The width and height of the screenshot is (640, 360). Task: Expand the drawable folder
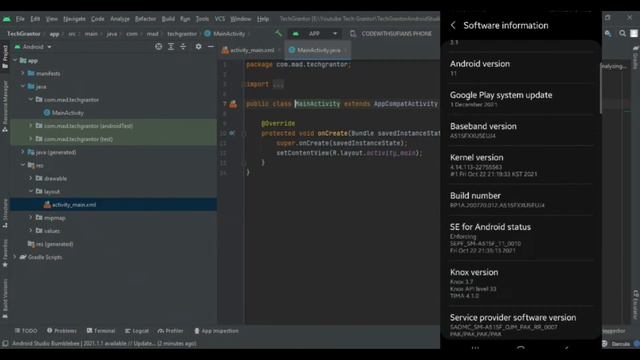(x=31, y=178)
